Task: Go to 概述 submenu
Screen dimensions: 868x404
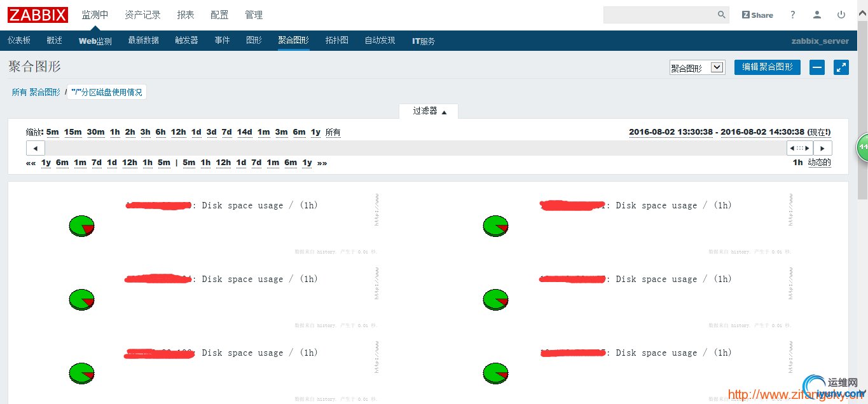Action: click(x=55, y=41)
